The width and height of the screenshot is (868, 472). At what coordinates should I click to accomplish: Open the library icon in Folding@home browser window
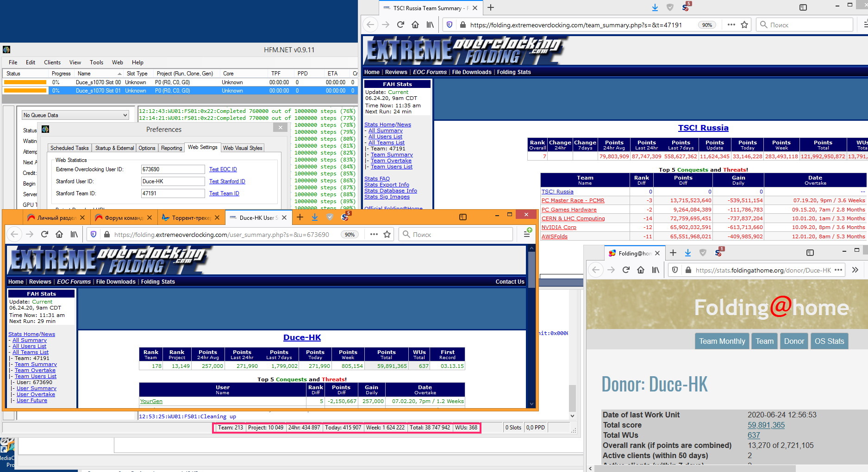pyautogui.click(x=656, y=270)
